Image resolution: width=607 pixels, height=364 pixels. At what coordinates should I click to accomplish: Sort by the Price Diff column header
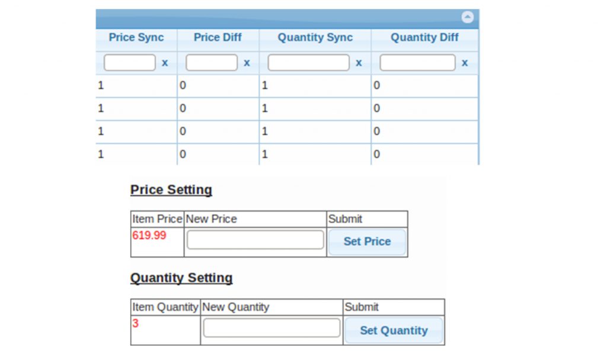click(218, 37)
